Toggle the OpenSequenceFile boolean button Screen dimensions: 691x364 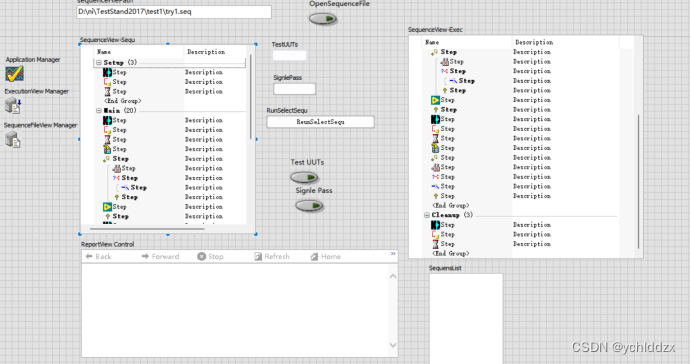click(x=323, y=19)
